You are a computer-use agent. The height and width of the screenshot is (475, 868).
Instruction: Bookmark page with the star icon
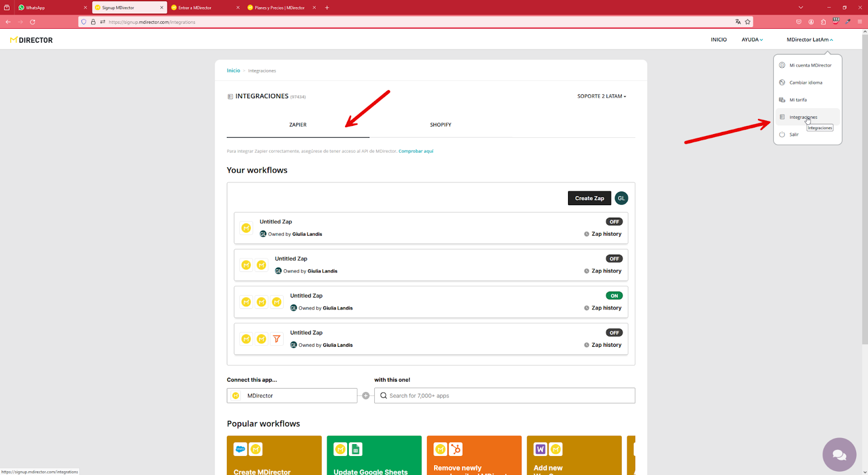coord(748,22)
